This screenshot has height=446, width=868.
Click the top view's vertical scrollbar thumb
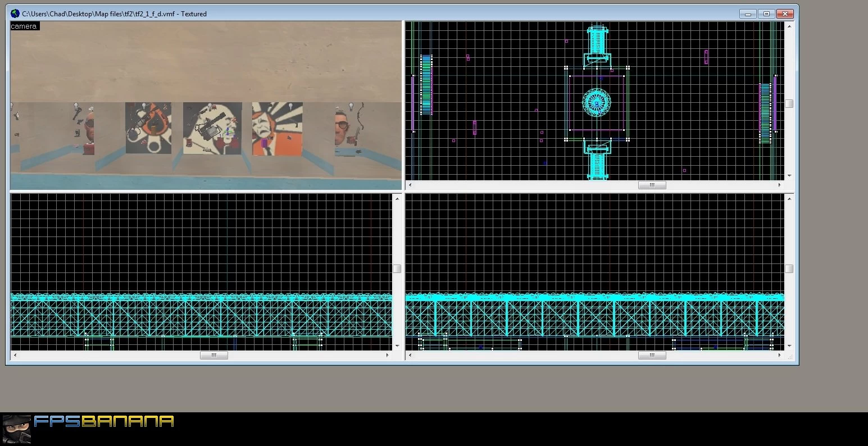point(789,103)
